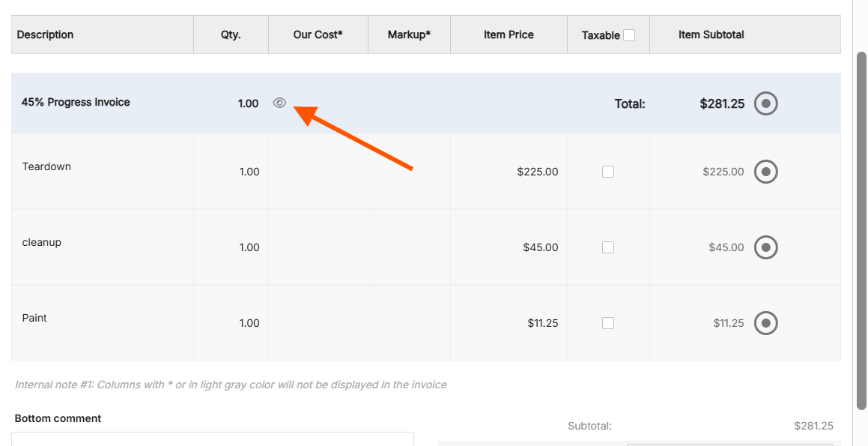Select the 45% Progress Invoice group title
Viewport: 868px width, 446px height.
(x=76, y=103)
